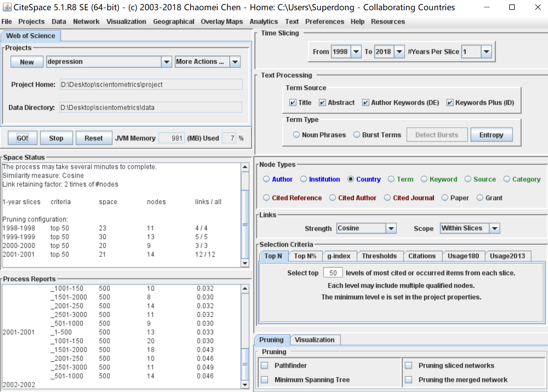The height and width of the screenshot is (392, 548).
Task: Open the Visualization menu
Action: (126, 22)
